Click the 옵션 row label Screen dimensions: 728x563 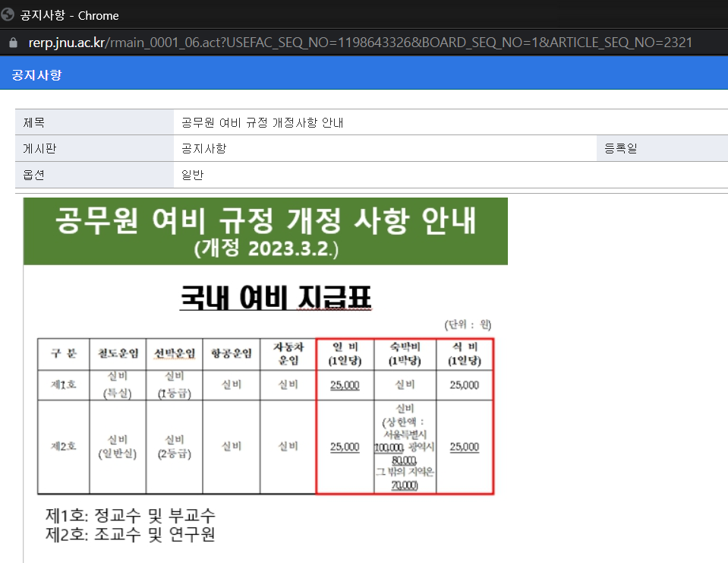pyautogui.click(x=35, y=175)
